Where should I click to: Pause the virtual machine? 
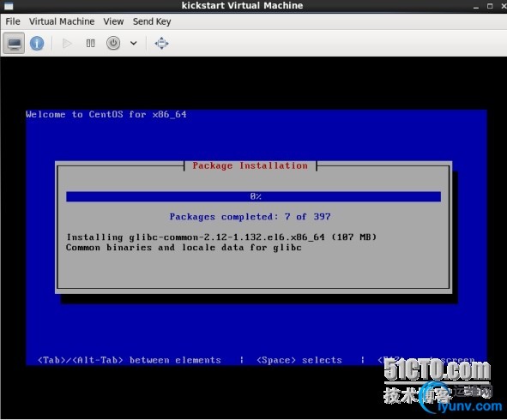pyautogui.click(x=91, y=43)
